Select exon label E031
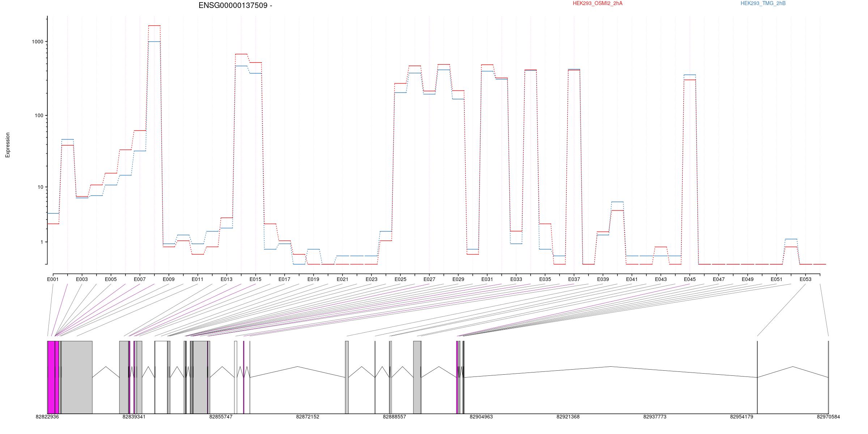 (x=487, y=279)
